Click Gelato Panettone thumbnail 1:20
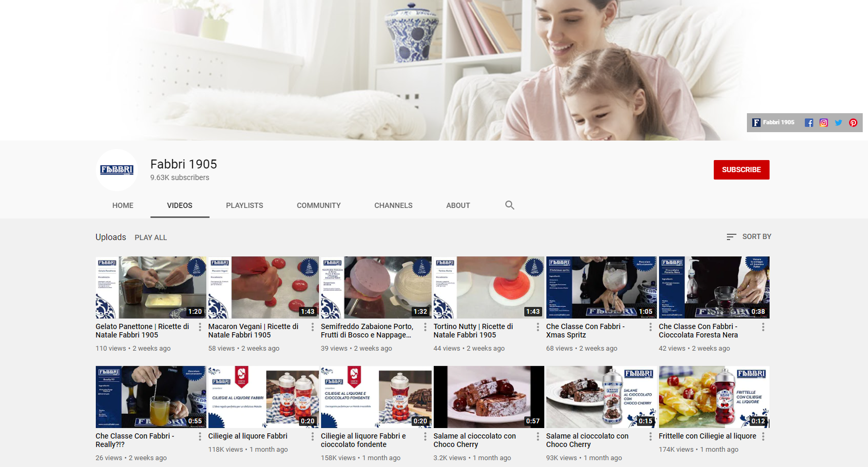 (151, 287)
